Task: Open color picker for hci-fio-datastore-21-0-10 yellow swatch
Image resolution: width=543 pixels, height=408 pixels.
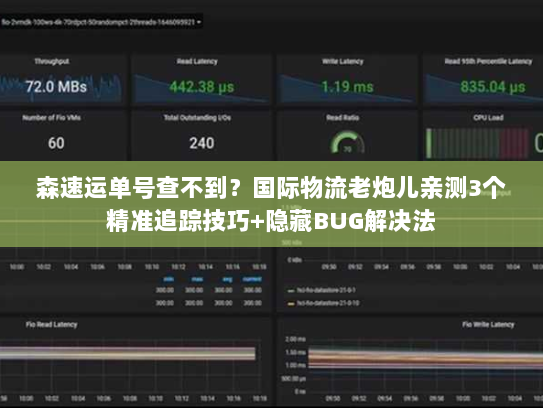Action: (x=291, y=304)
